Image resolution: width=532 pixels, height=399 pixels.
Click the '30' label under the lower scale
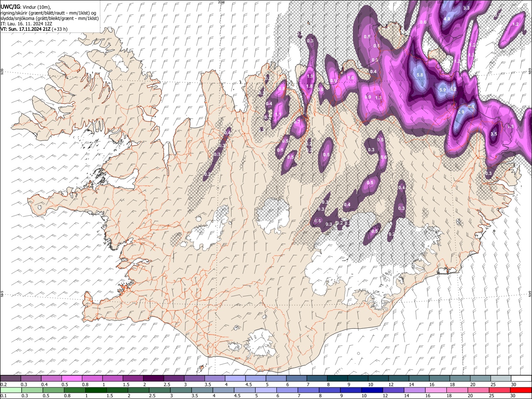point(513,396)
